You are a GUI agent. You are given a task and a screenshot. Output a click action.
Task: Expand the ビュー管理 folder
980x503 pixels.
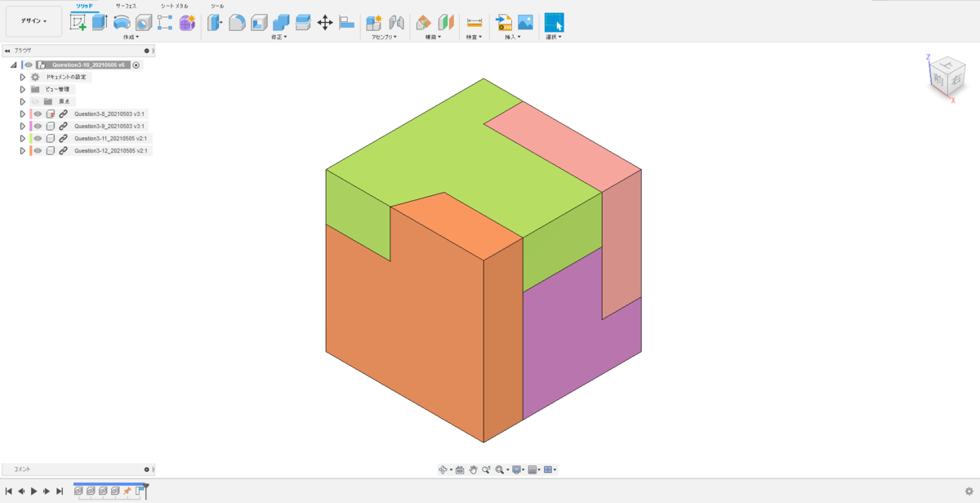(x=23, y=89)
